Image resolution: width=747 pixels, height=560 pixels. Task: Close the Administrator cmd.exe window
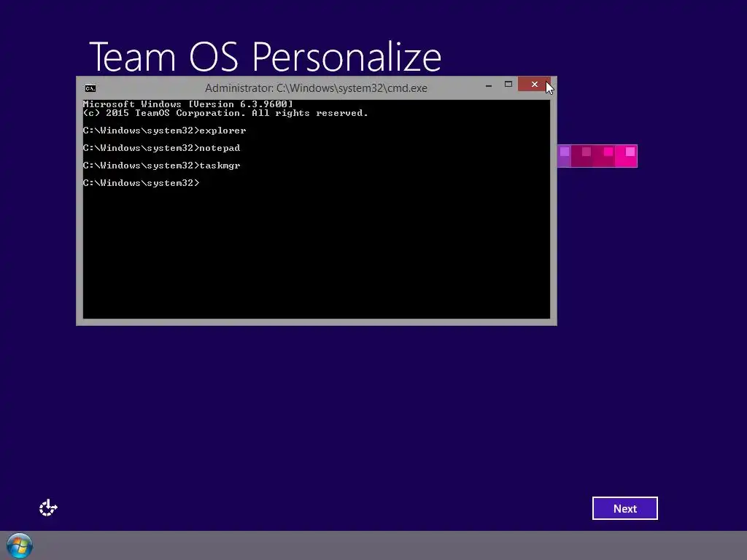point(534,85)
